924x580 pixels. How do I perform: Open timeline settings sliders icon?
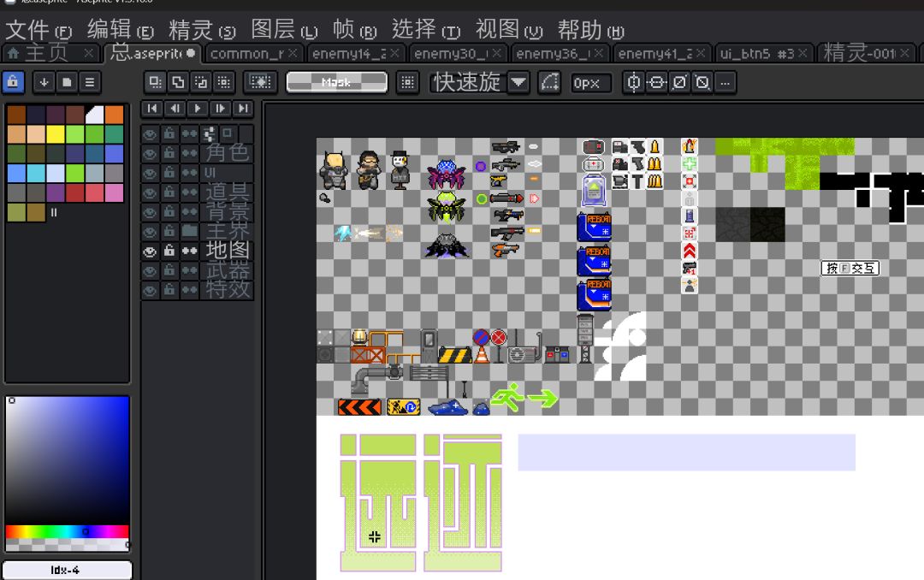pyautogui.click(x=209, y=133)
